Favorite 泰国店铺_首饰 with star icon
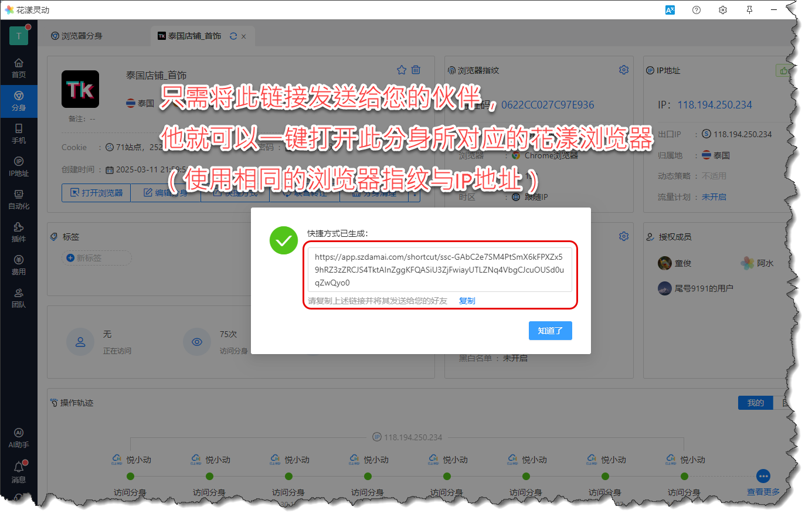This screenshot has height=520, width=812. click(402, 70)
